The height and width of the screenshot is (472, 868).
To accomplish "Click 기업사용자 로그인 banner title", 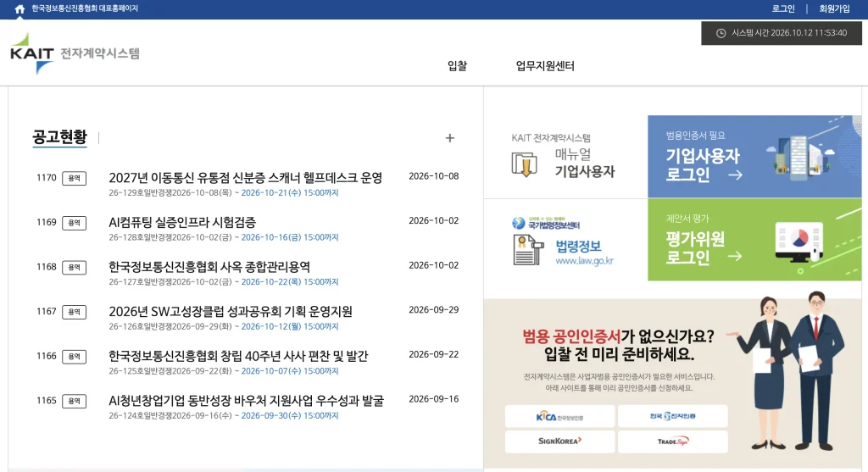I will tap(703, 165).
